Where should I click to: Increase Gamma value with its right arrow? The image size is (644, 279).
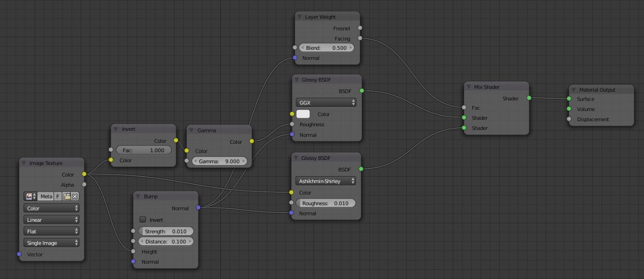(x=244, y=161)
